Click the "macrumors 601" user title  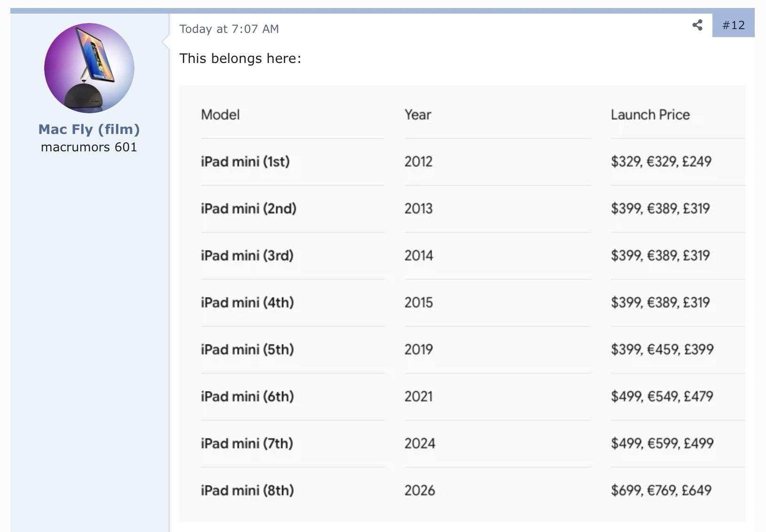pyautogui.click(x=89, y=147)
